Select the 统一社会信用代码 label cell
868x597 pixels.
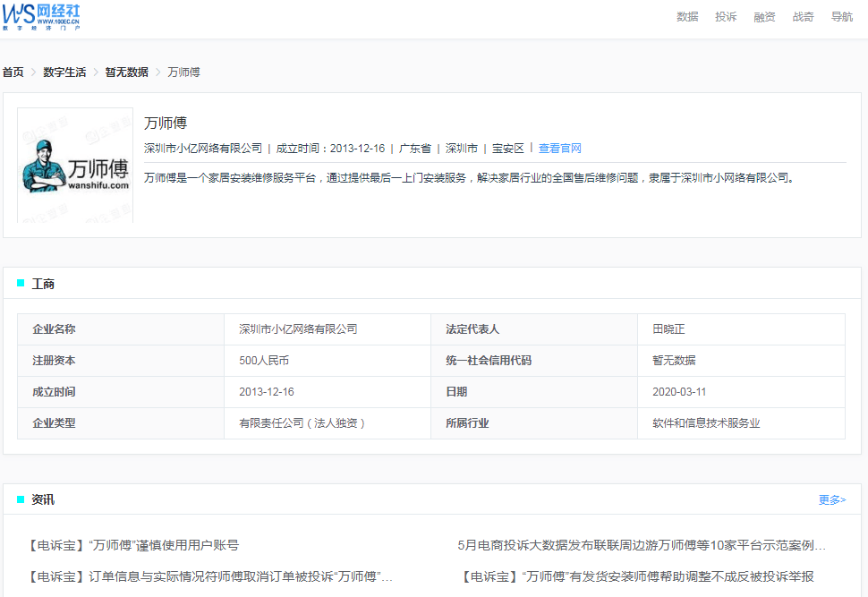click(x=534, y=361)
